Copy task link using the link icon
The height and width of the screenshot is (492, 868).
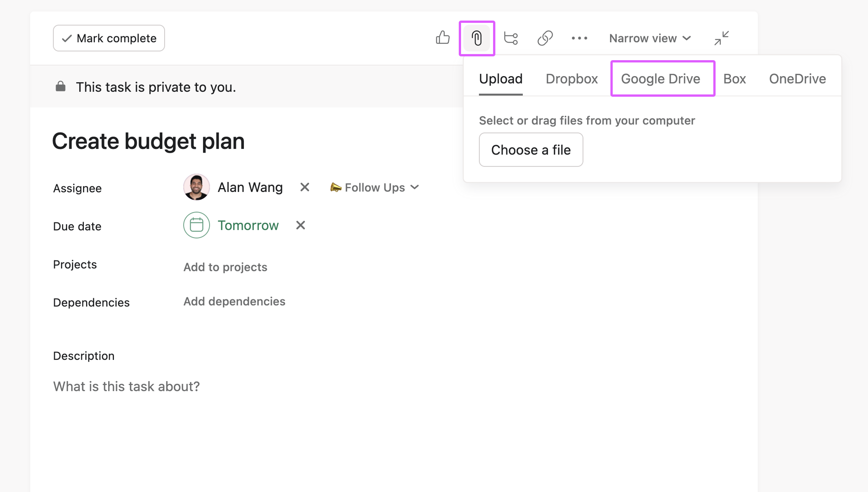point(545,38)
